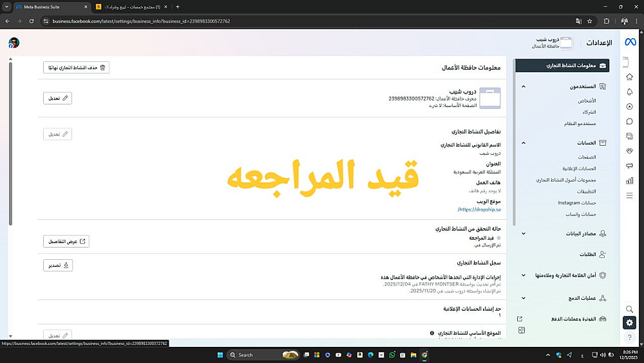Open Ads megaphone icon in right rail
The width and height of the screenshot is (644, 363).
pos(629,166)
